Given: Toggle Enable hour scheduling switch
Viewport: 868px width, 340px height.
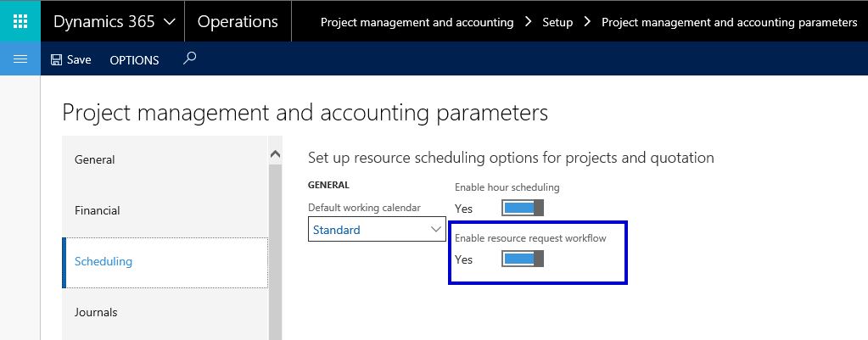Looking at the screenshot, I should (x=522, y=209).
